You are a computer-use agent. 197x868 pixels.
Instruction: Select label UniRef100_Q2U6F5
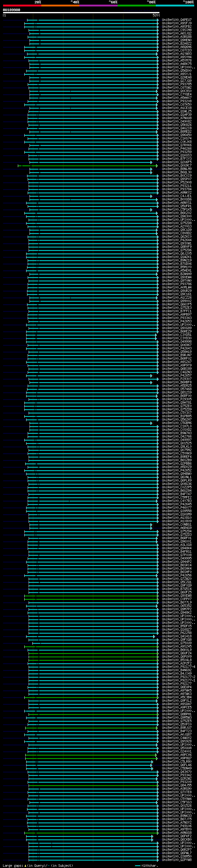pos(177,162)
